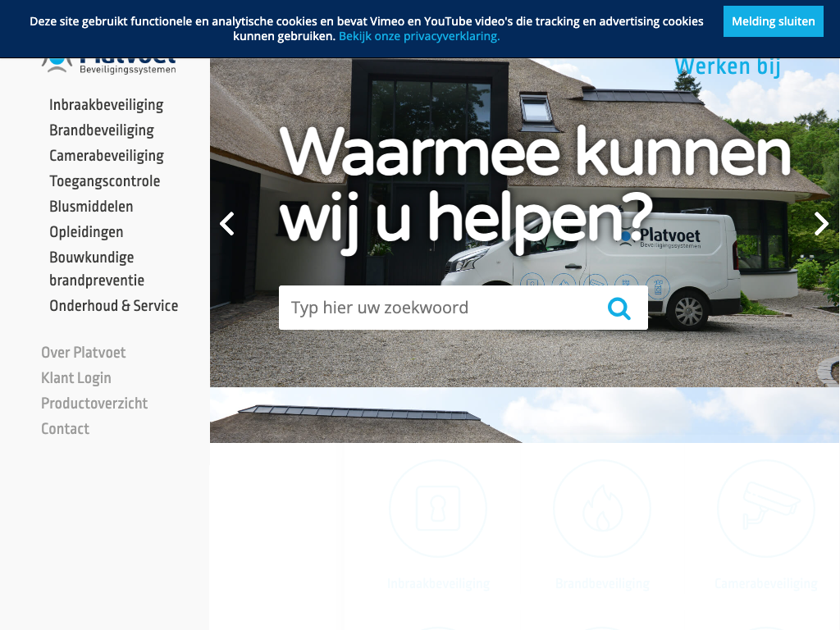Click the Camerabeveiliging camera circle icon
The width and height of the screenshot is (840, 630).
pos(766,509)
